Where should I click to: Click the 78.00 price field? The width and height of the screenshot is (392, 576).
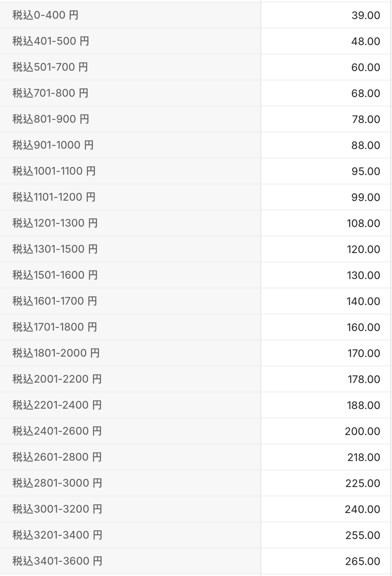325,119
